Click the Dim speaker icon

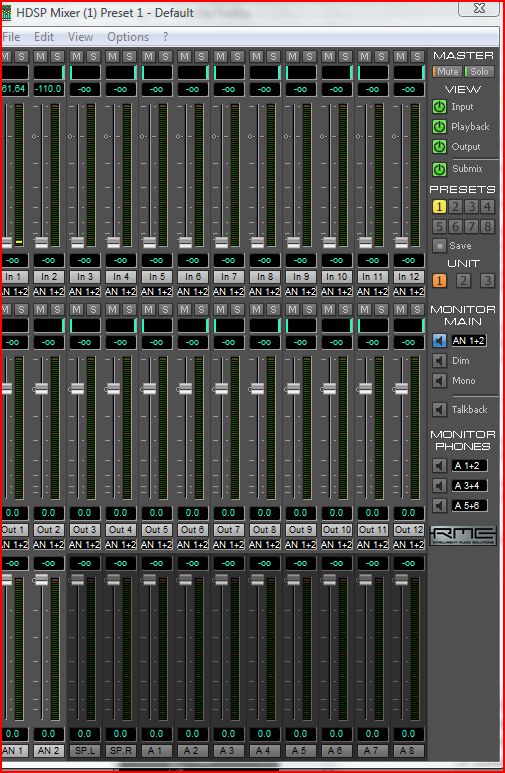[439, 361]
